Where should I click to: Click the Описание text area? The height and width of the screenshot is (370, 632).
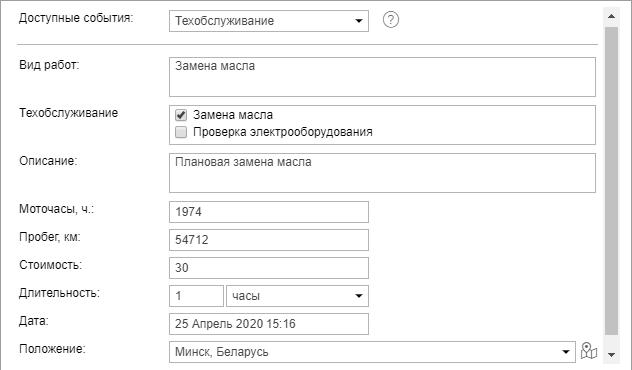click(382, 173)
